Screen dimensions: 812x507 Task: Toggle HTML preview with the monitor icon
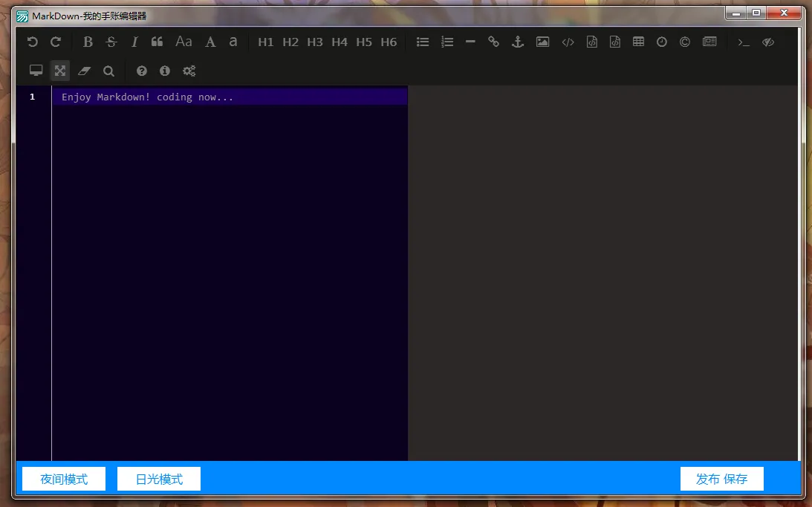pyautogui.click(x=36, y=71)
